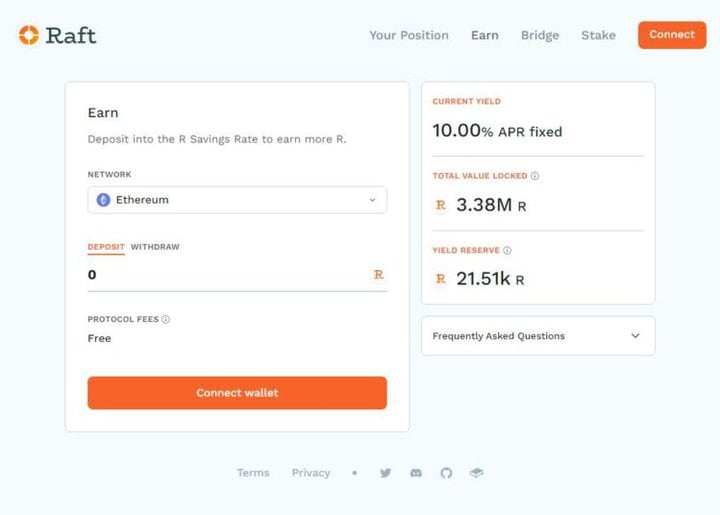Viewport: 720px width, 515px height.
Task: Open the Bridge page
Action: click(540, 35)
